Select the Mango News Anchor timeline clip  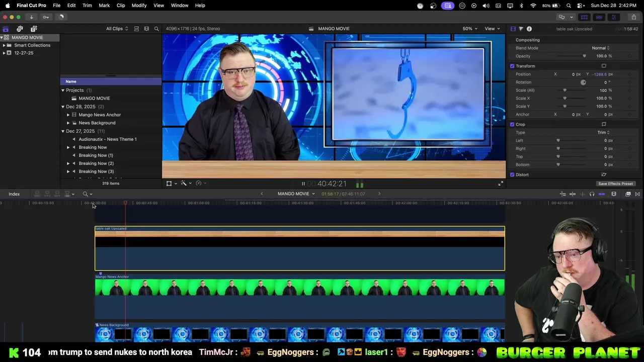tap(300, 297)
